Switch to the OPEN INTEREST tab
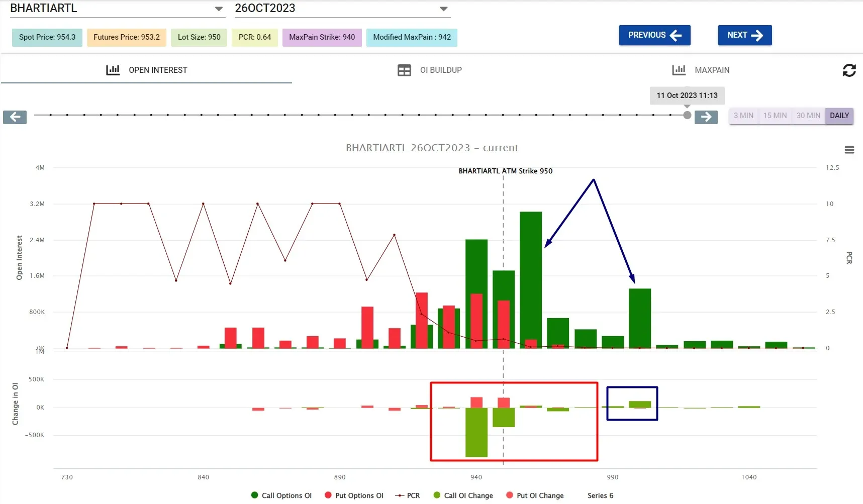The height and width of the screenshot is (504, 863). point(146,70)
